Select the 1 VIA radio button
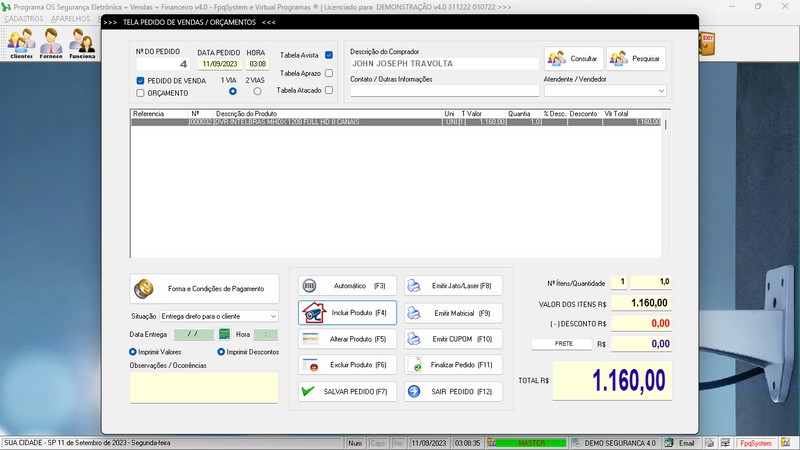 (233, 91)
